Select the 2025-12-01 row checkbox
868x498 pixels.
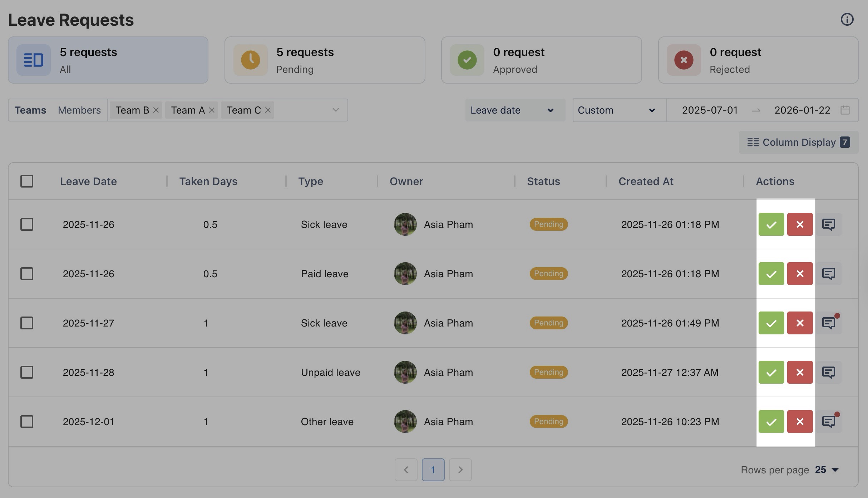pos(27,422)
